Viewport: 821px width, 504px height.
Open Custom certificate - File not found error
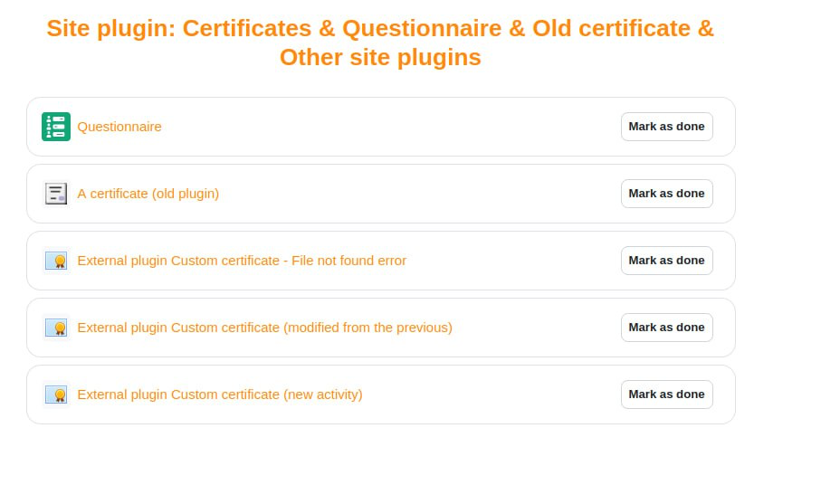tap(242, 261)
